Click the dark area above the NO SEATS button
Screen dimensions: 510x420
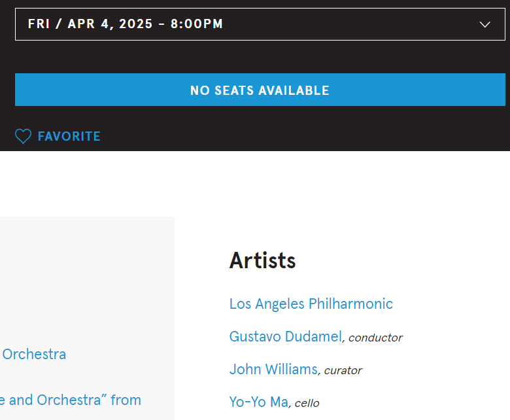[260, 57]
